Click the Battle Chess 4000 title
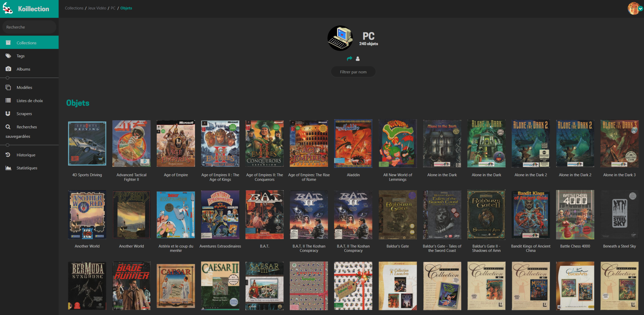Image resolution: width=644 pixels, height=315 pixels. click(x=575, y=246)
